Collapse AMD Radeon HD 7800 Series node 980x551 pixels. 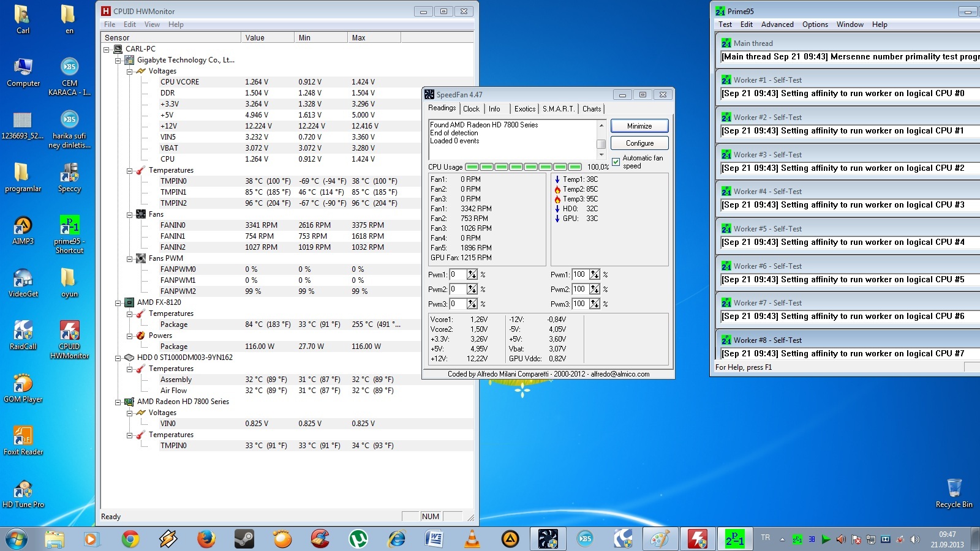(x=118, y=402)
